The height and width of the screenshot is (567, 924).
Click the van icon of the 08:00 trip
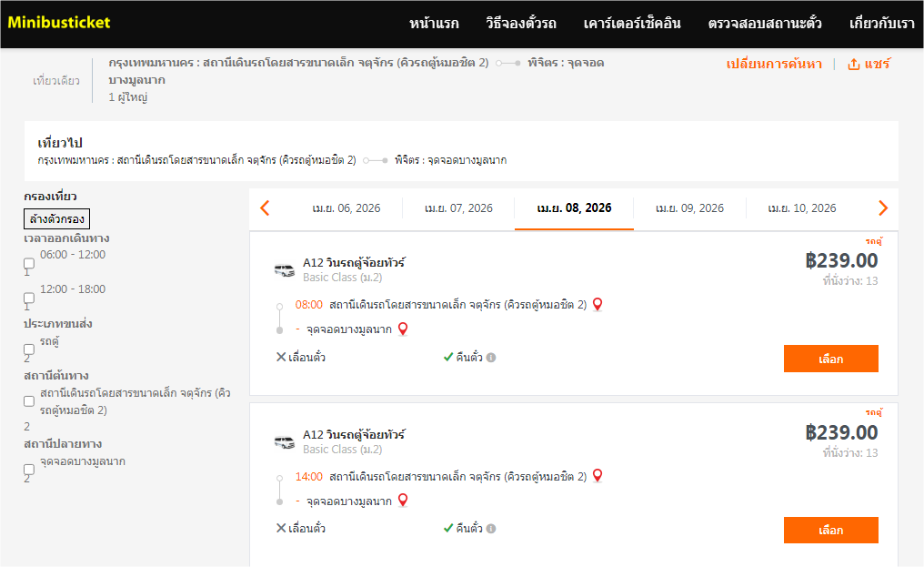click(284, 269)
